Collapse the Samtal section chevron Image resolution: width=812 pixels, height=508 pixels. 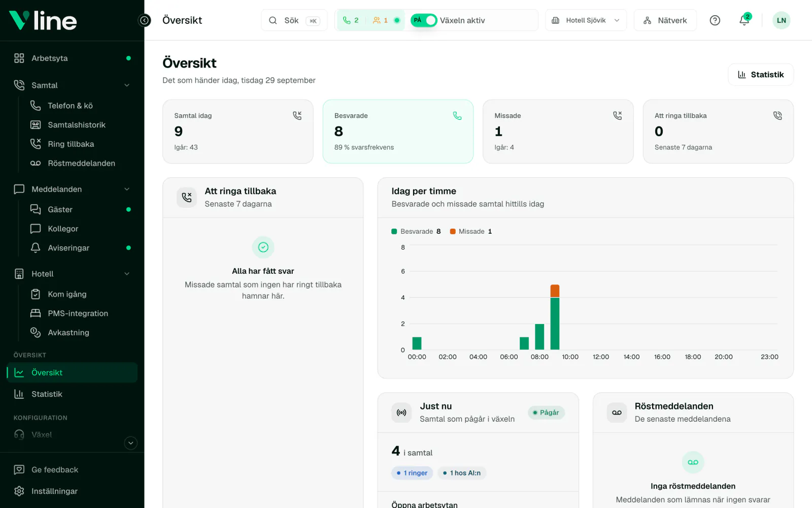(x=127, y=85)
